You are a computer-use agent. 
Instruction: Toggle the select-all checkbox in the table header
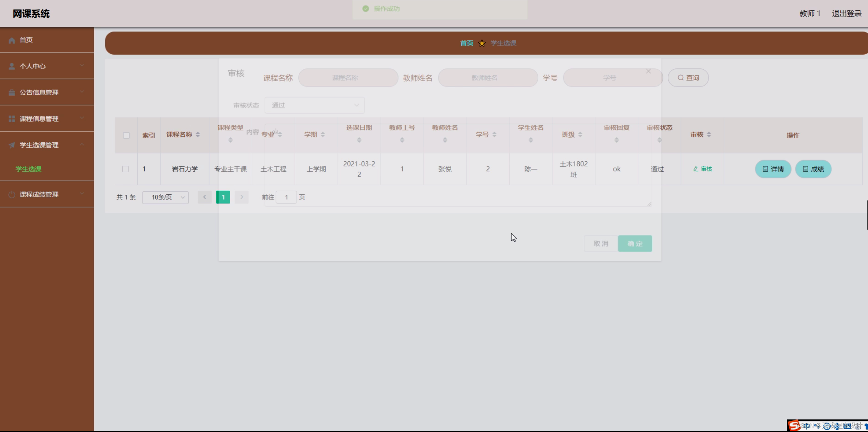(x=126, y=135)
